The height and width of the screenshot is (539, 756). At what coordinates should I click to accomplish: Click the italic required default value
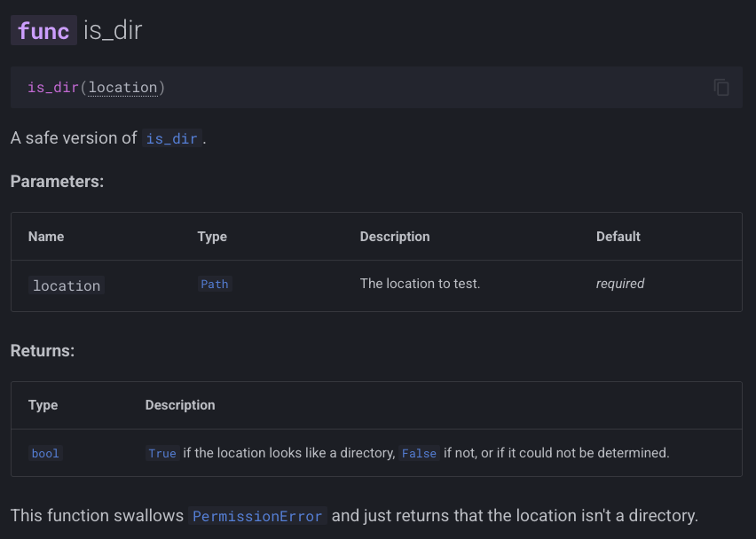click(x=620, y=285)
